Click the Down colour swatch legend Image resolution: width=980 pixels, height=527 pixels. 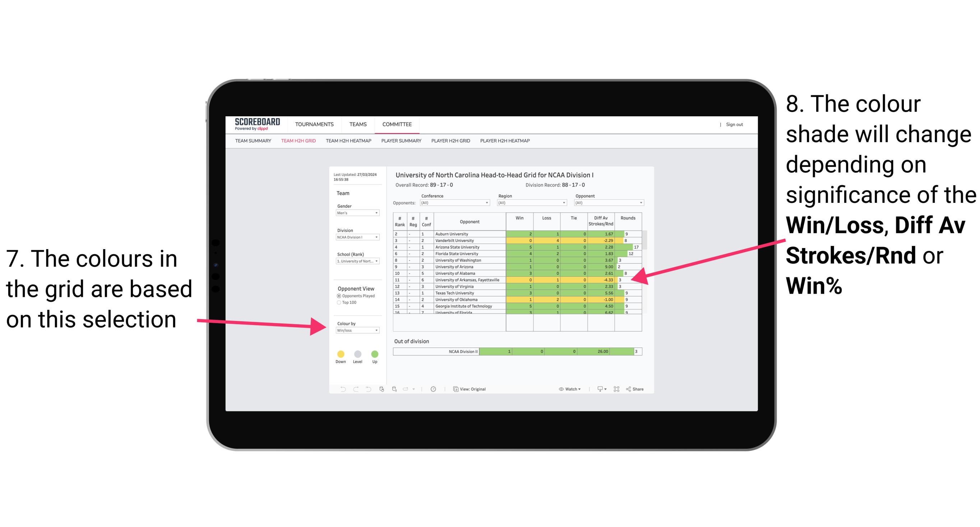point(340,354)
